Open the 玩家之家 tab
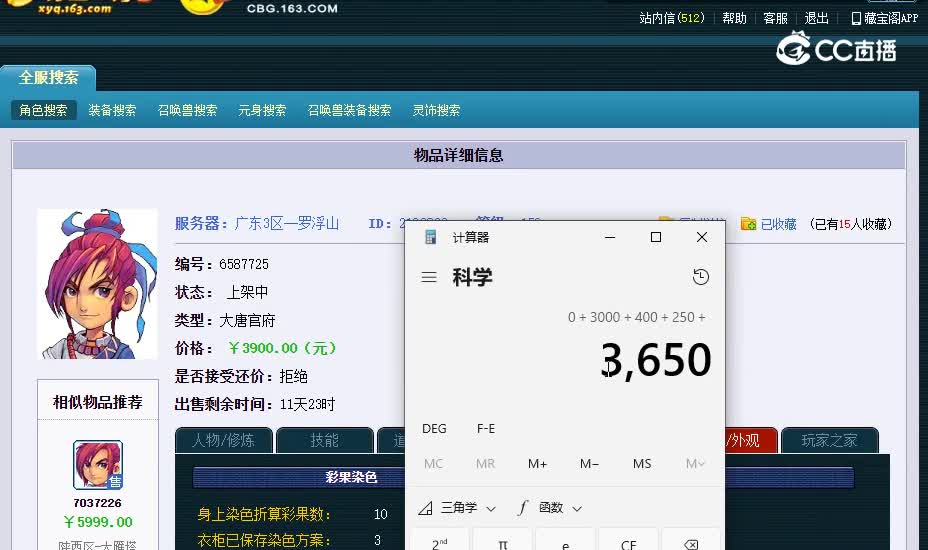 pyautogui.click(x=829, y=440)
